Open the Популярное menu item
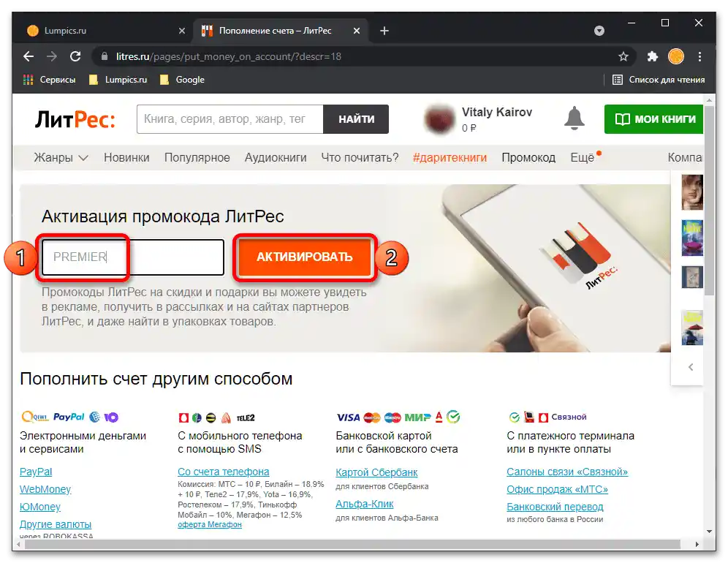728x563 pixels. [197, 158]
